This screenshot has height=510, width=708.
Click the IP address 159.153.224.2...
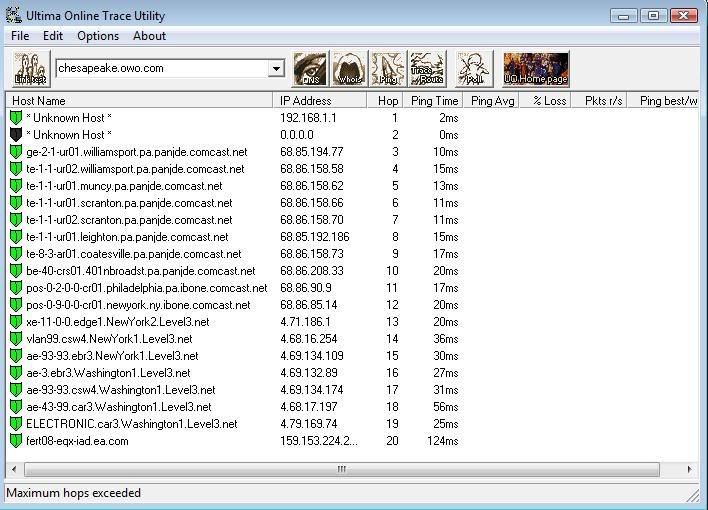pyautogui.click(x=319, y=441)
